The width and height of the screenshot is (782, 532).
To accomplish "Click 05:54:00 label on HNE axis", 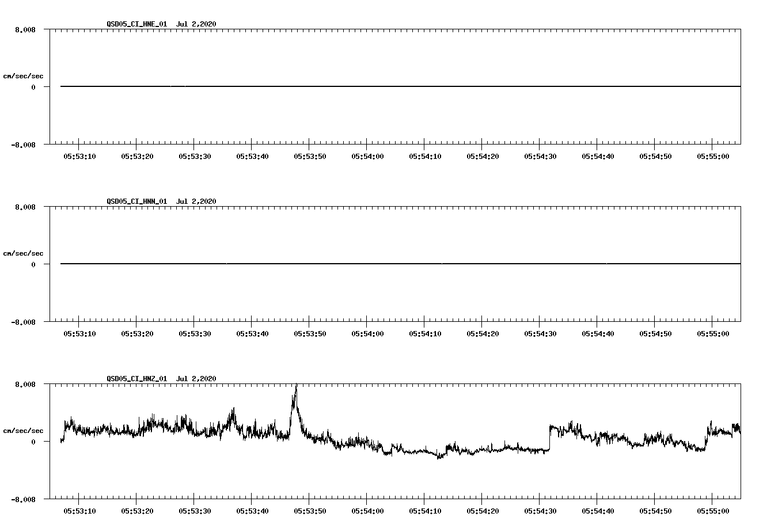I will pos(367,157).
